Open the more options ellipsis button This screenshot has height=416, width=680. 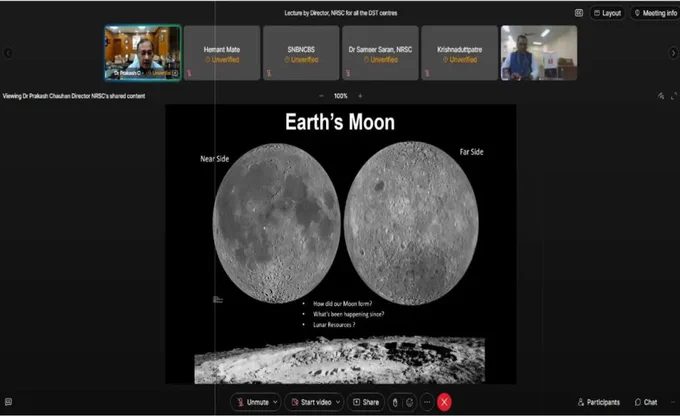[427, 403]
